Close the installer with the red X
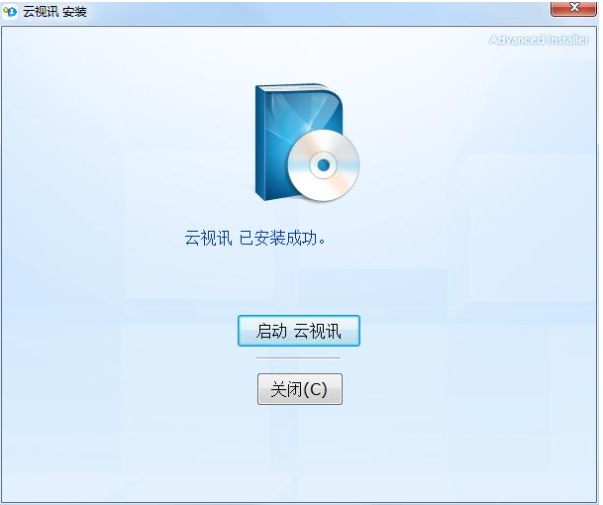 point(574,8)
